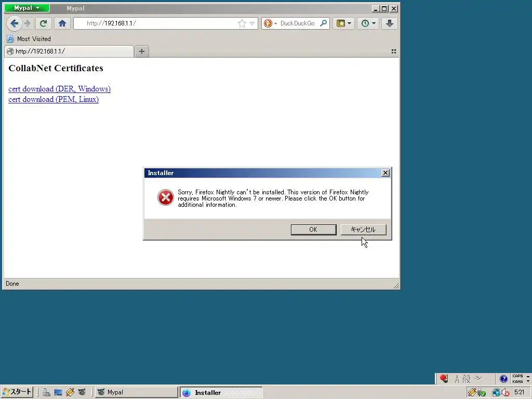
Task: Open the スタート start button
Action: point(17,392)
